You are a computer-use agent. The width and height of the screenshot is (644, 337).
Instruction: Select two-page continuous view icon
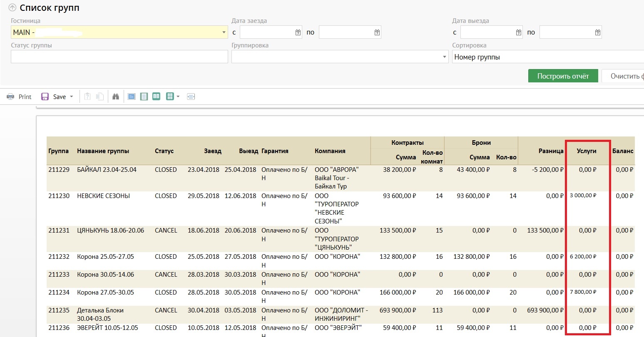click(157, 97)
